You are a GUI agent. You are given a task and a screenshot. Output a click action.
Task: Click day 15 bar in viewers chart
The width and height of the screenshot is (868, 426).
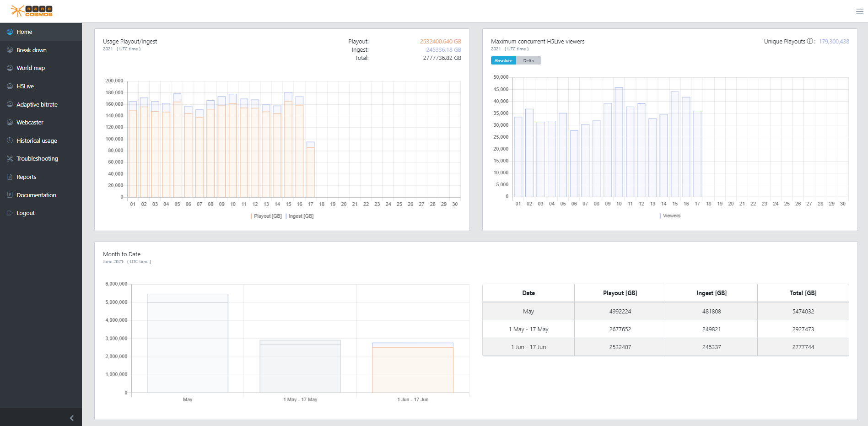pyautogui.click(x=675, y=144)
